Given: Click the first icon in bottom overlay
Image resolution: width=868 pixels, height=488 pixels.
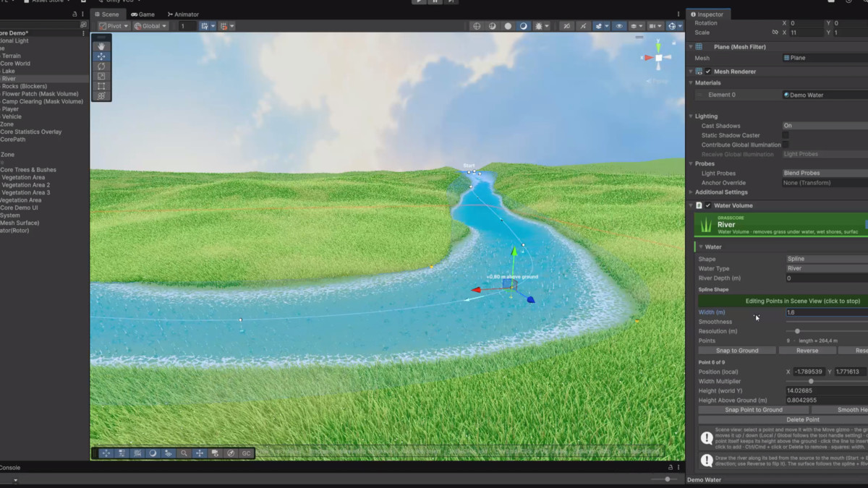Looking at the screenshot, I should pos(106,453).
